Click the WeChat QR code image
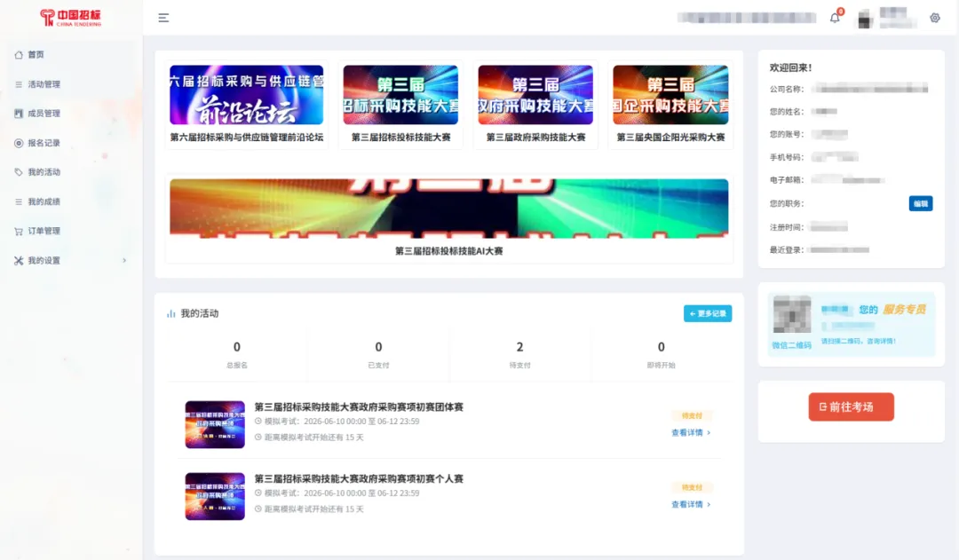 (792, 314)
